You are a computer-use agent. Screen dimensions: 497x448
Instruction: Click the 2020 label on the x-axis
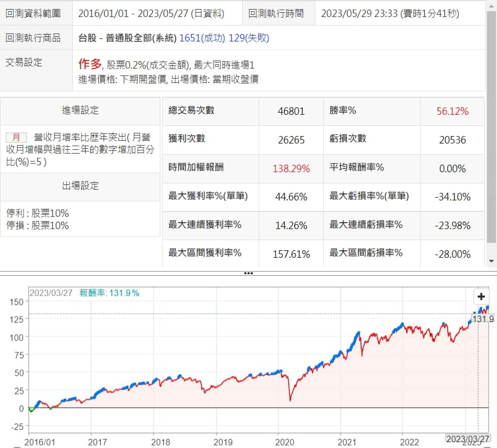[278, 442]
